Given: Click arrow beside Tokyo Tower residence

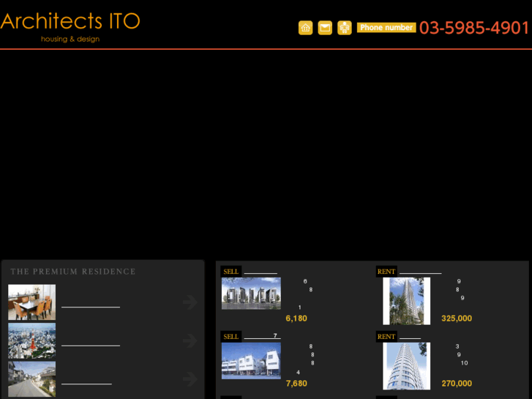Looking at the screenshot, I should point(190,340).
